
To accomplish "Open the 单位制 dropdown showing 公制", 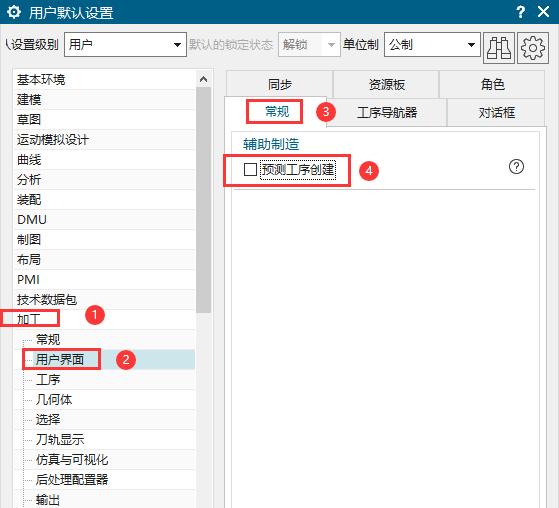I will pyautogui.click(x=432, y=45).
